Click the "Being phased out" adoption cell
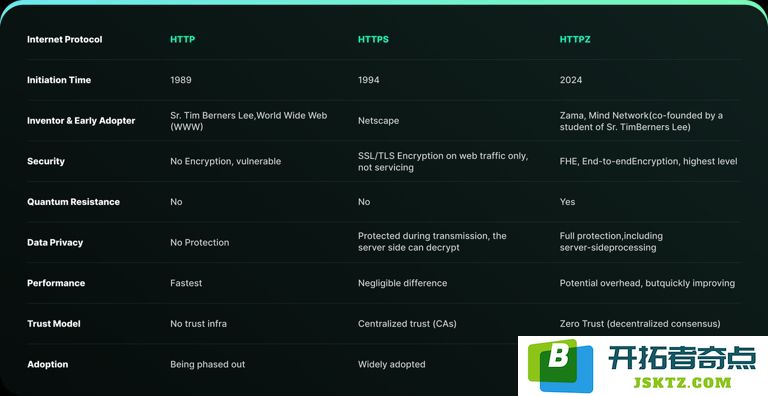This screenshot has width=768, height=396. click(208, 364)
